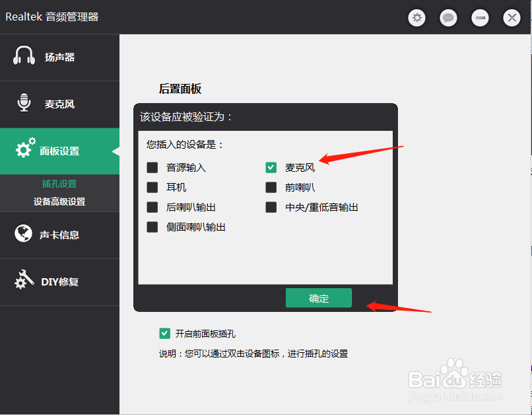Click the 后置面板 heading text
Viewport: 532px width, 415px height.
(180, 89)
